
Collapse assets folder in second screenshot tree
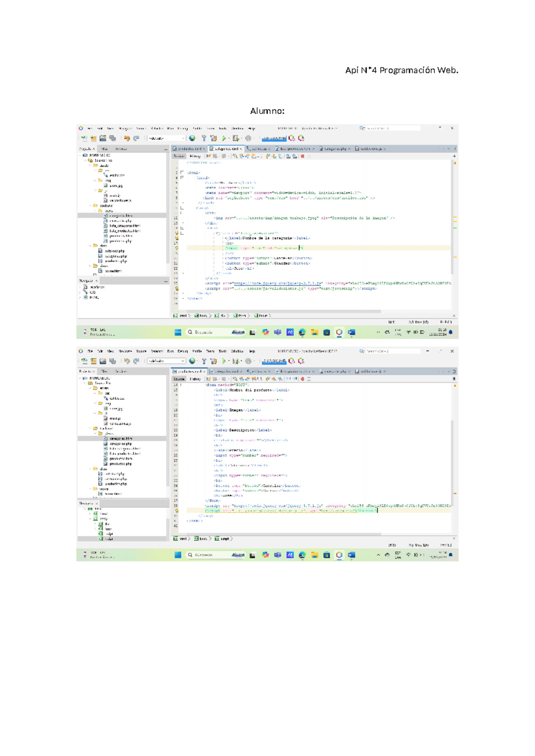[91, 388]
